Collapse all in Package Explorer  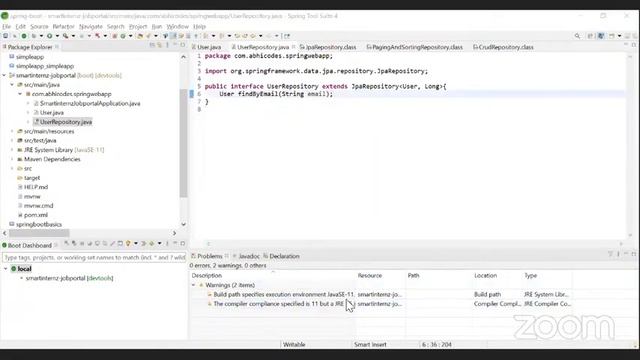point(152,46)
